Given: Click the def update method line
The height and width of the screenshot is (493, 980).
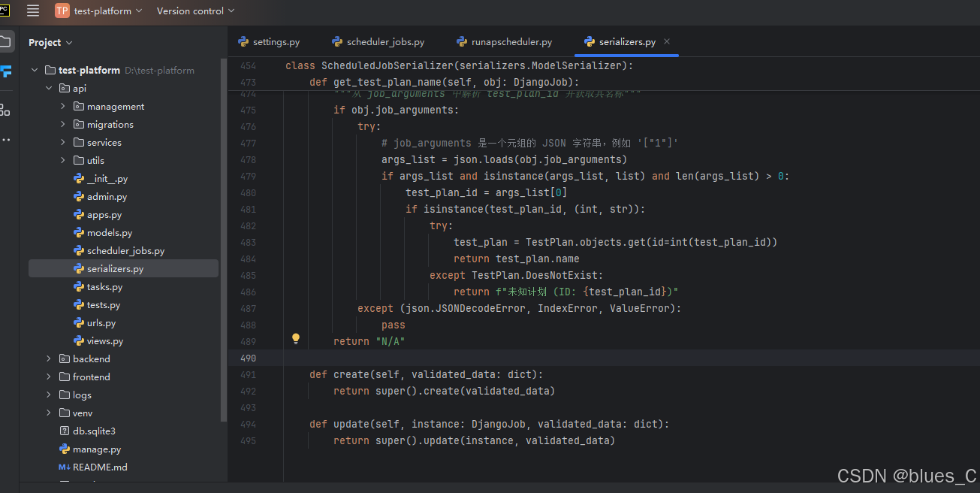Looking at the screenshot, I should (x=489, y=424).
